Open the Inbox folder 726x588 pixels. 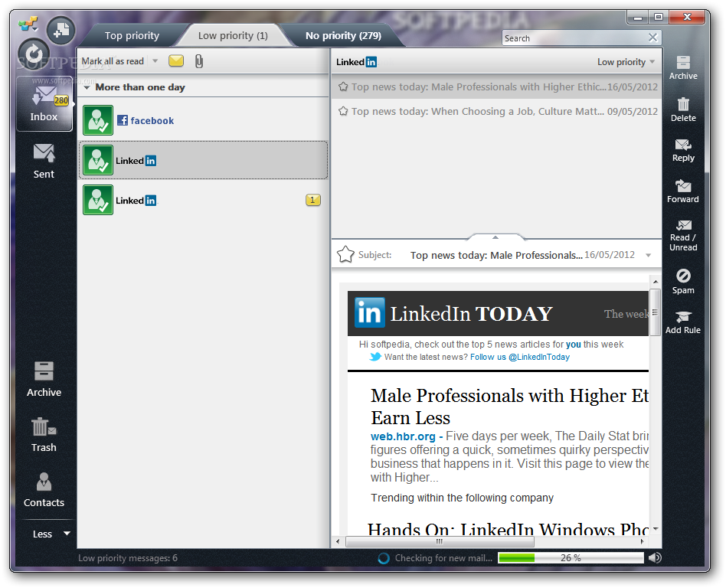click(44, 103)
